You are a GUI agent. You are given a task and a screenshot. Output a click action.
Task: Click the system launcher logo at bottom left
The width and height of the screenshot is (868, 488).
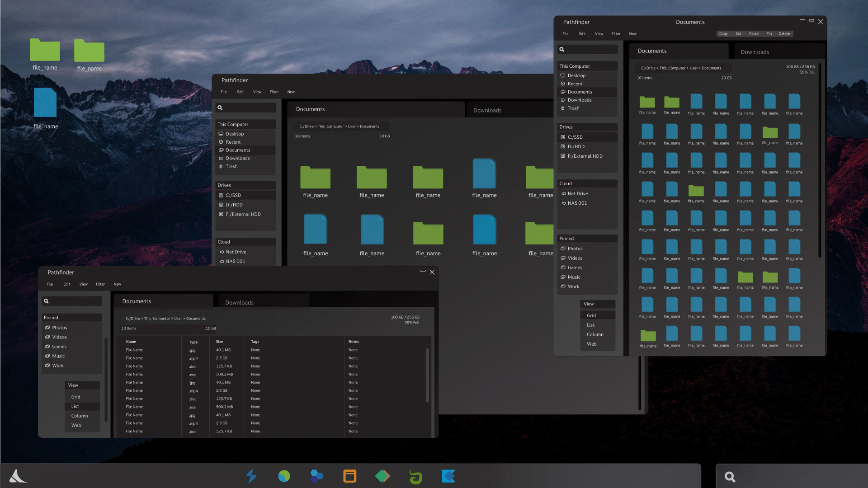(x=18, y=476)
